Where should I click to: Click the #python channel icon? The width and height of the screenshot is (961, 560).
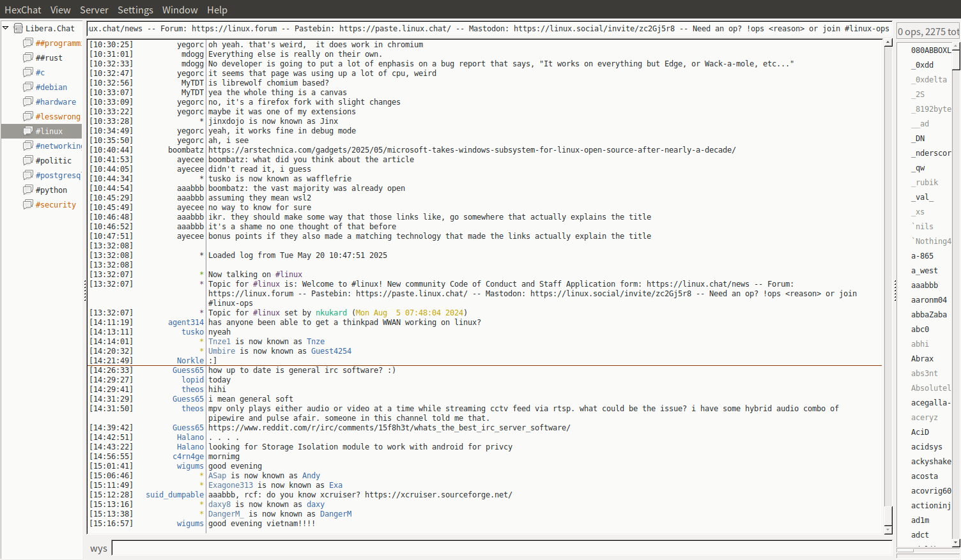click(x=28, y=190)
